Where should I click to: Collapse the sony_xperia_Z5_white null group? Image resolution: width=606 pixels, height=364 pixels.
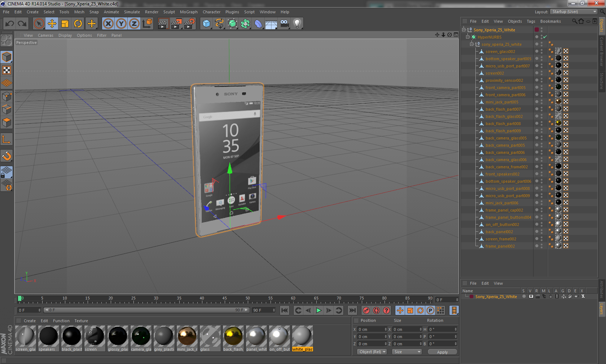(x=471, y=44)
